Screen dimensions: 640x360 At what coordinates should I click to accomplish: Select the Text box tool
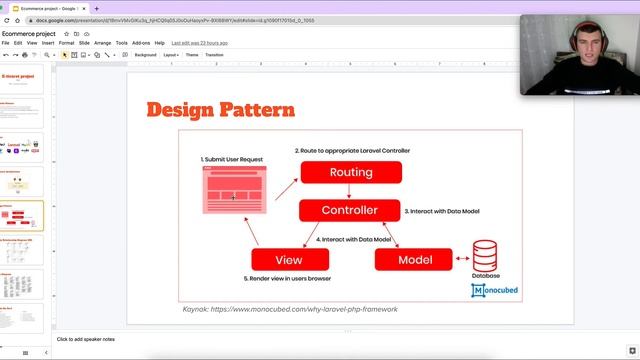pyautogui.click(x=74, y=55)
